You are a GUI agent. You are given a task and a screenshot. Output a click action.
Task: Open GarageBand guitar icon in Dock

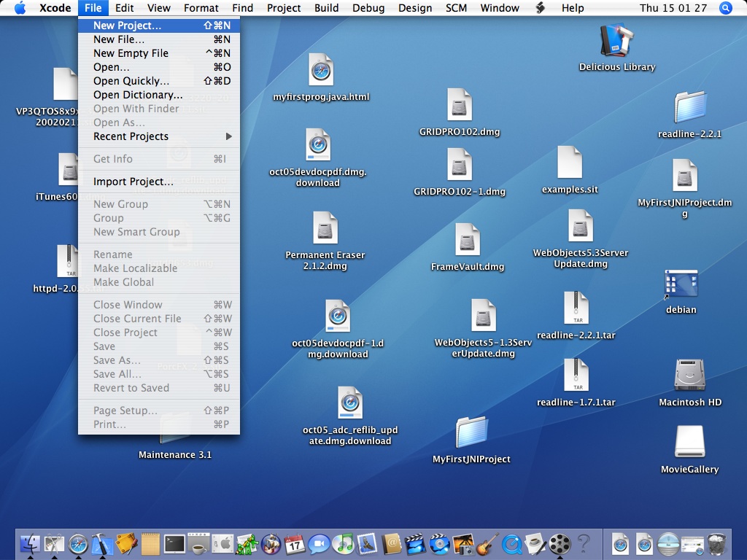(x=487, y=543)
